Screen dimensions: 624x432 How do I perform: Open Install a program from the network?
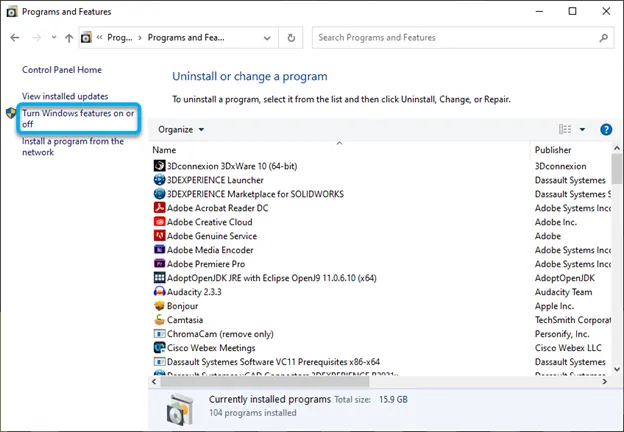click(x=73, y=146)
